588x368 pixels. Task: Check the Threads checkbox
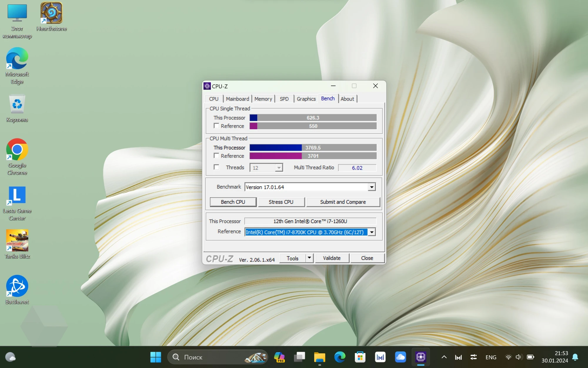coord(217,167)
